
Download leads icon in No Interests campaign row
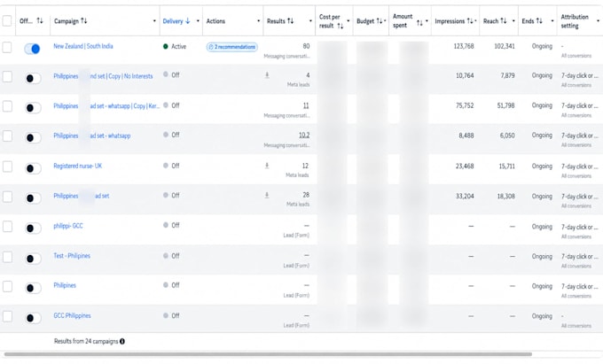(267, 75)
